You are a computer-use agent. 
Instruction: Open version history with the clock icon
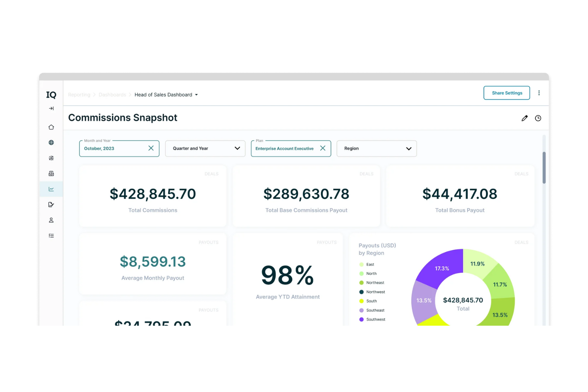coord(538,118)
